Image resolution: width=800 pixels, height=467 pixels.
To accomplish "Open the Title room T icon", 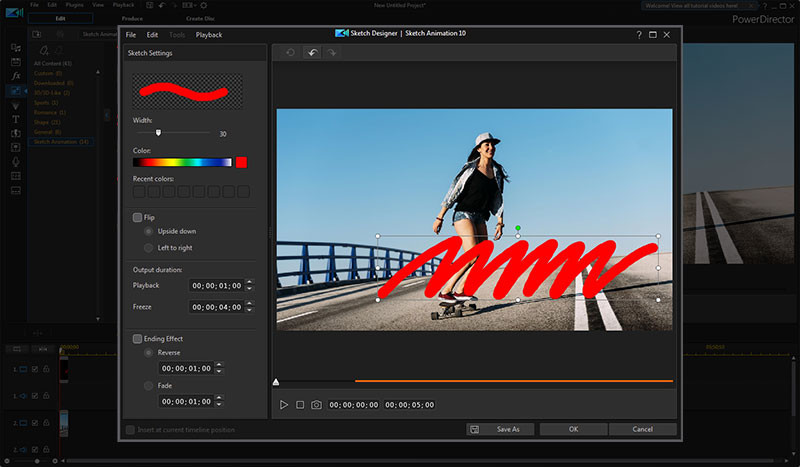I will click(16, 118).
